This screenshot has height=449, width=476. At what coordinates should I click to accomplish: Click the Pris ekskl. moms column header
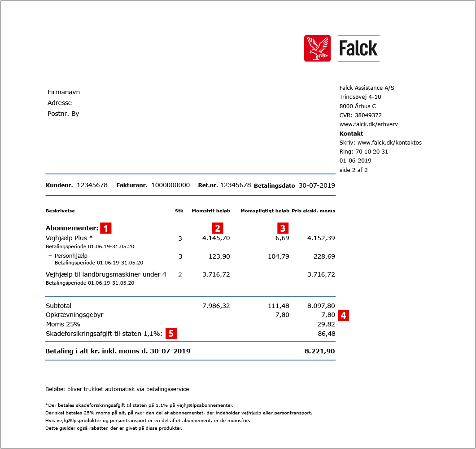click(313, 211)
